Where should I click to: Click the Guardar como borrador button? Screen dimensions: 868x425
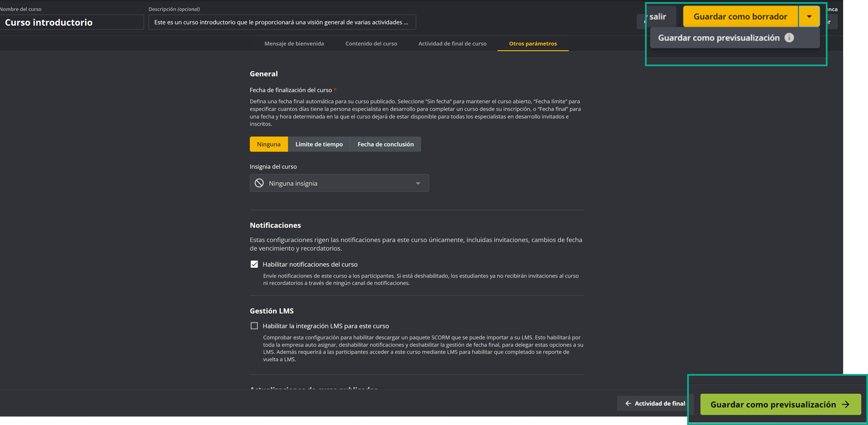tap(740, 16)
